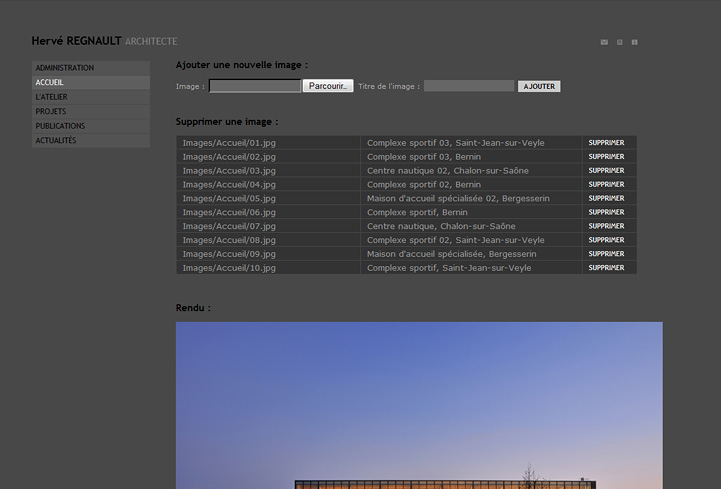Select the Images/Accueil/07.jpg path cell
This screenshot has width=721, height=489.
(x=268, y=226)
